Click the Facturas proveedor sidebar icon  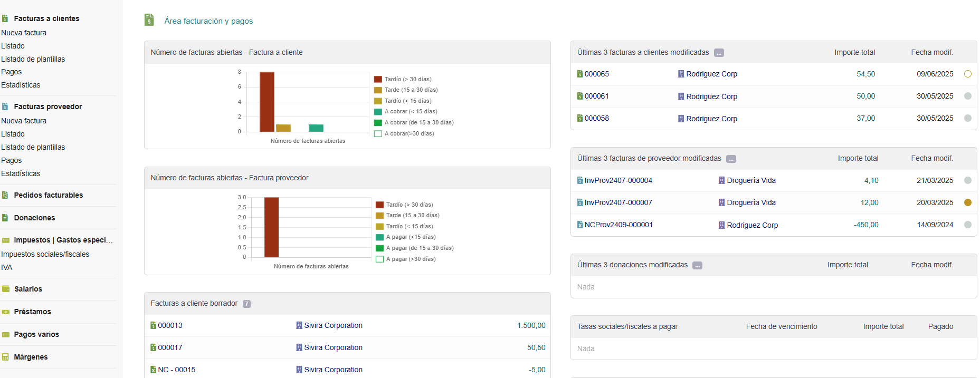click(x=5, y=106)
